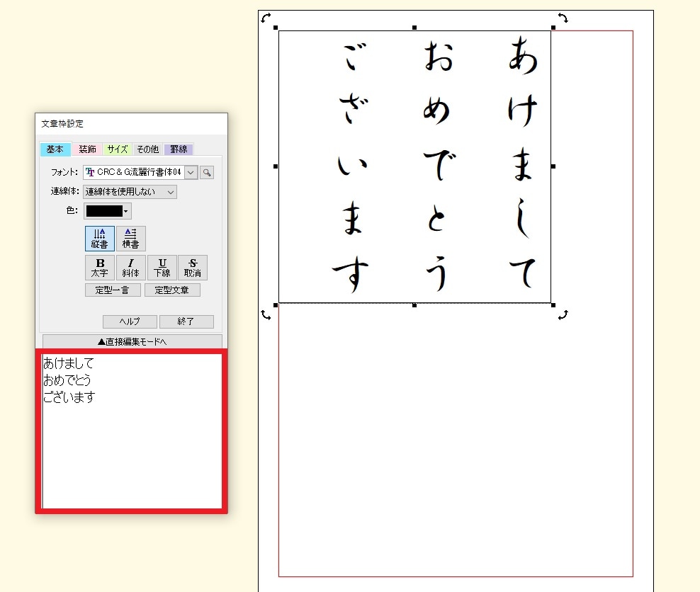Open help with the ヘルプ button
700x592 pixels.
click(130, 321)
